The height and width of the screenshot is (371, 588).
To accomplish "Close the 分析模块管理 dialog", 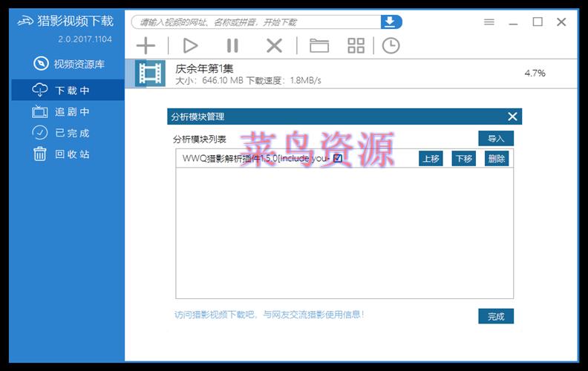I will (512, 116).
